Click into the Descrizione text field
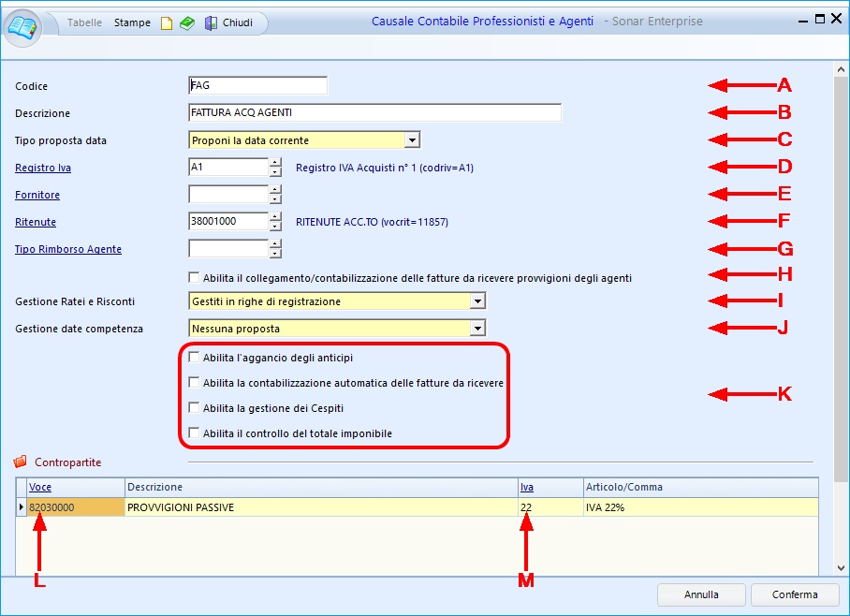 (374, 113)
